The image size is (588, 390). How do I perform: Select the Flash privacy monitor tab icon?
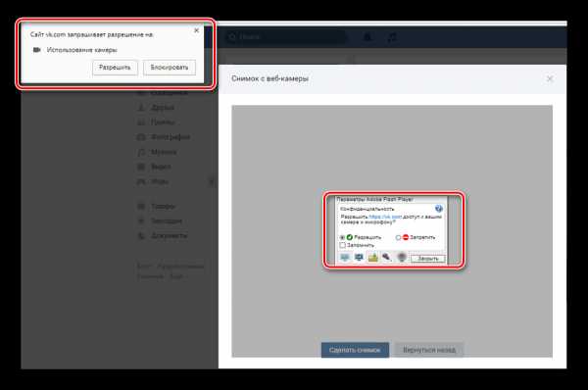tap(359, 258)
